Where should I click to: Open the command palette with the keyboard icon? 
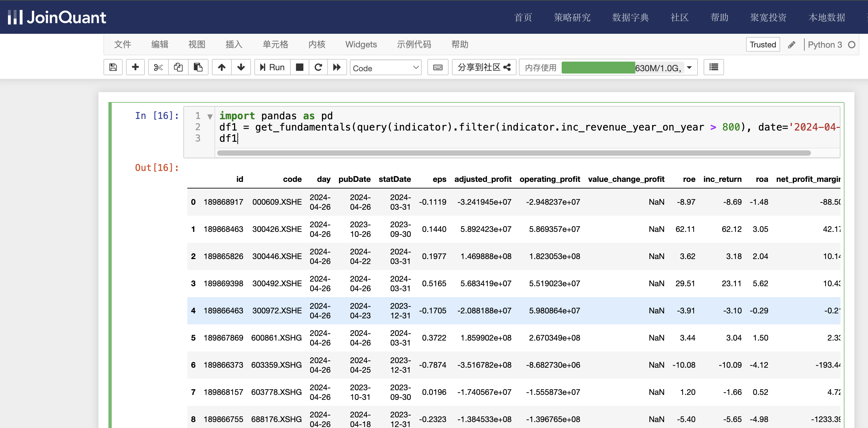pos(438,67)
